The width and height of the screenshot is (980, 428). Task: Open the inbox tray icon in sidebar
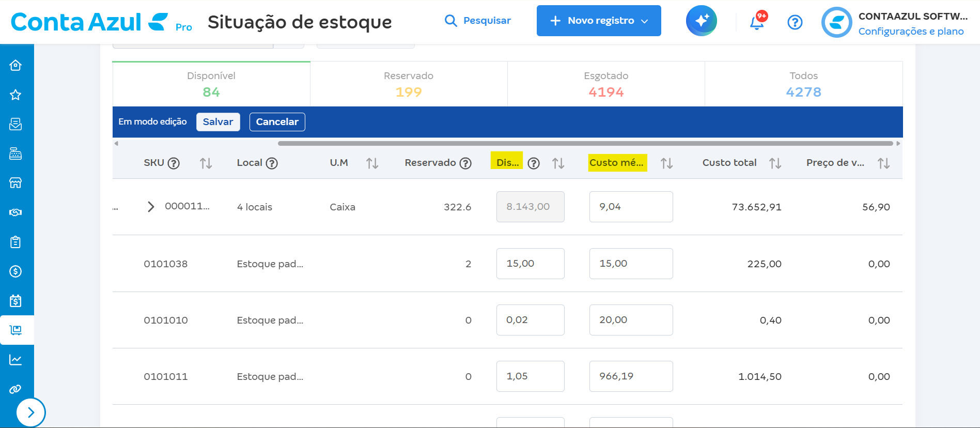tap(15, 124)
